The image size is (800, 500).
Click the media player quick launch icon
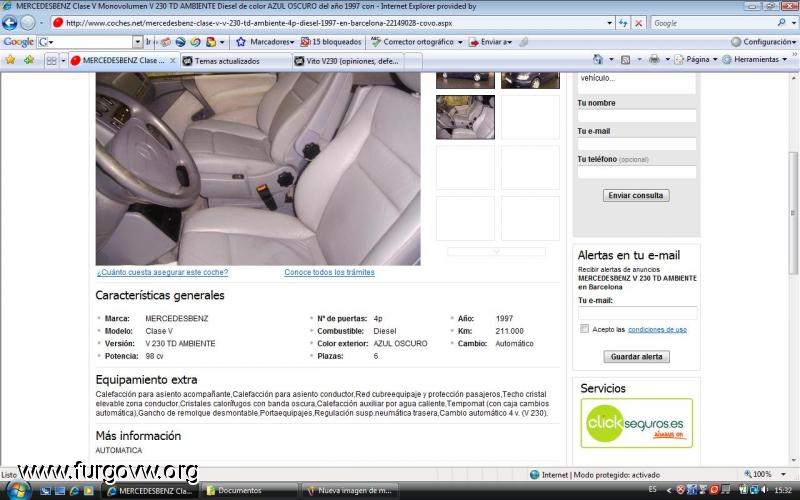pyautogui.click(x=88, y=491)
